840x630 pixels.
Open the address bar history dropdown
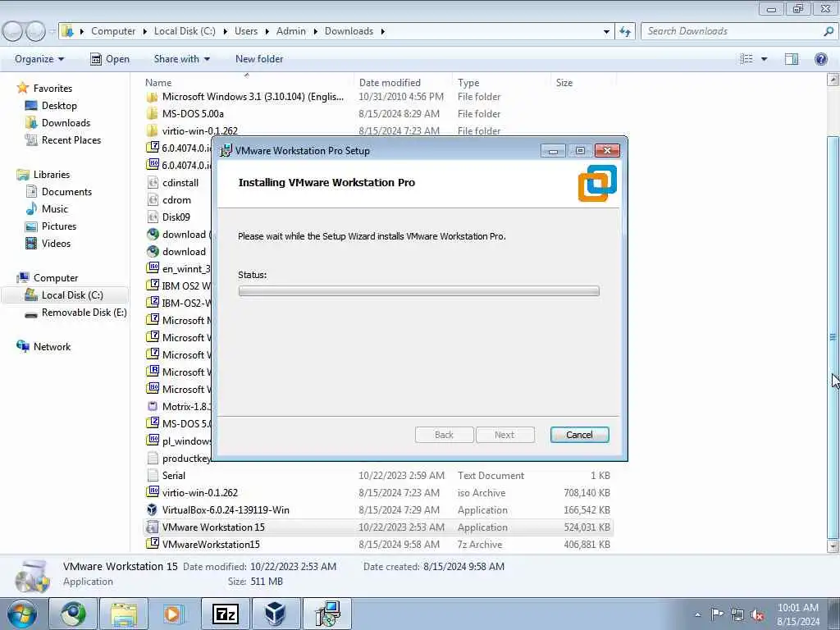(x=606, y=31)
